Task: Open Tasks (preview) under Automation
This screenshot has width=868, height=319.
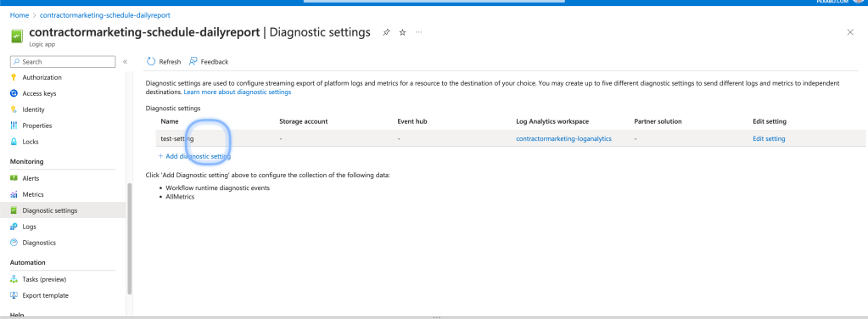Action: pyautogui.click(x=44, y=279)
